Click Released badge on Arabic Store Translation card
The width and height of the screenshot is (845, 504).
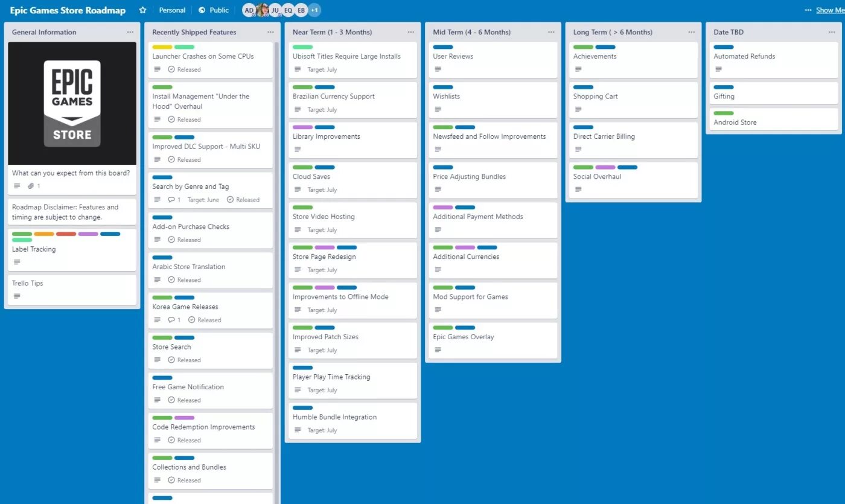tap(184, 280)
